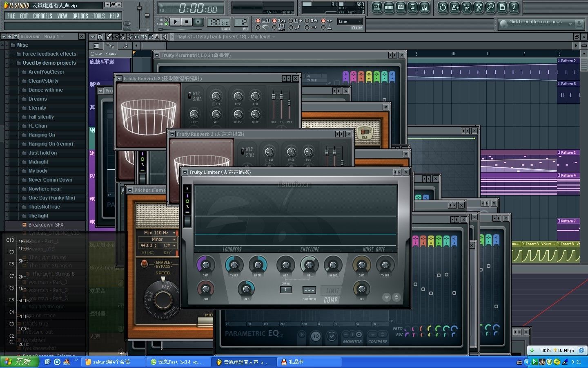588x368 pixels.
Task: Open the OPTIONS menu
Action: click(80, 16)
